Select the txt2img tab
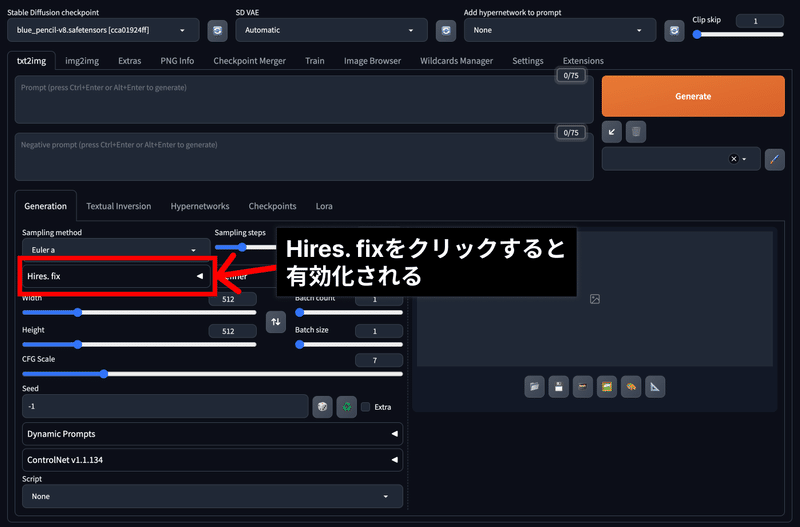The image size is (800, 527). tap(32, 61)
